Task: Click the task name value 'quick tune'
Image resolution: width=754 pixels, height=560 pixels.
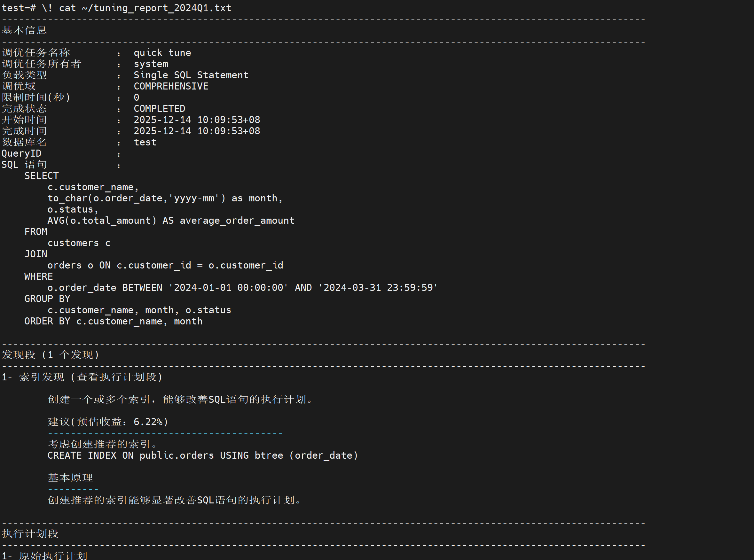Action: pyautogui.click(x=162, y=52)
